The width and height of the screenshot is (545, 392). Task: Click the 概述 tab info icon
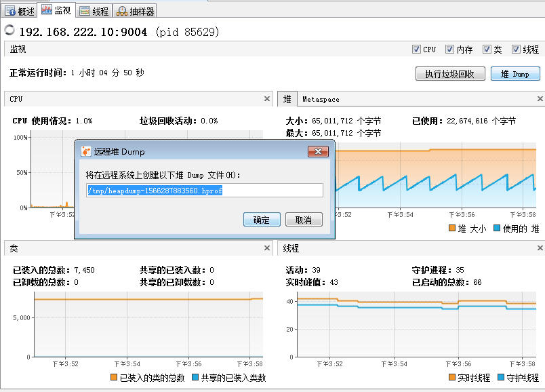coord(9,9)
